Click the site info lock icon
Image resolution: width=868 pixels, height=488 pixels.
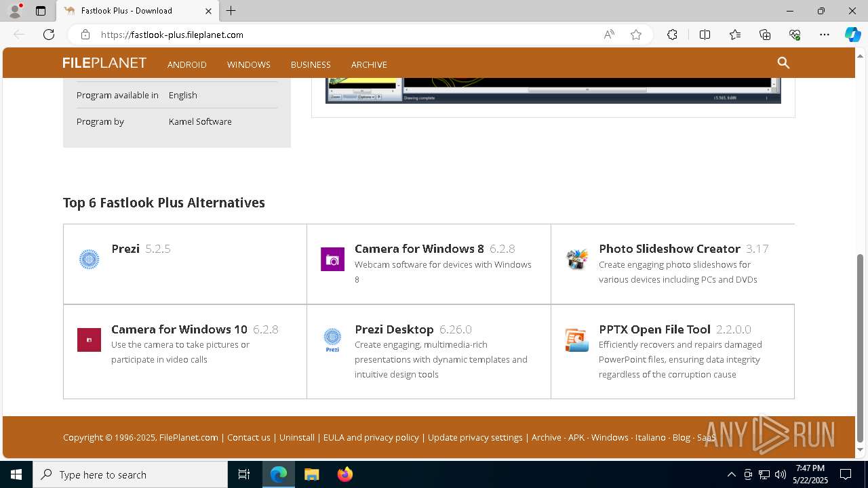tap(85, 35)
